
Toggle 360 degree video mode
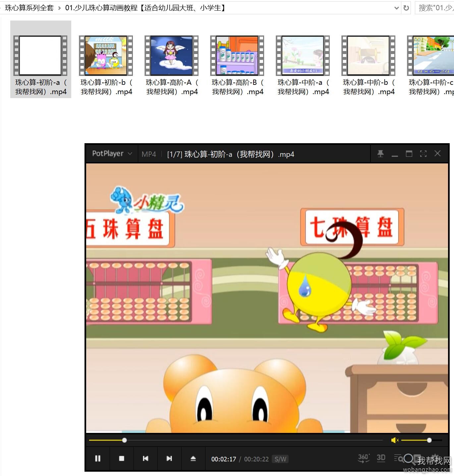coord(364,458)
